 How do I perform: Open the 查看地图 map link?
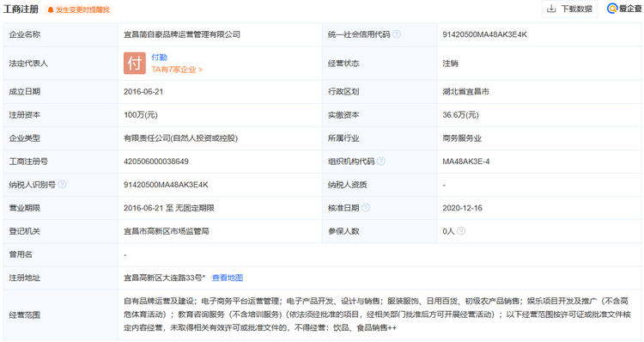pos(228,278)
